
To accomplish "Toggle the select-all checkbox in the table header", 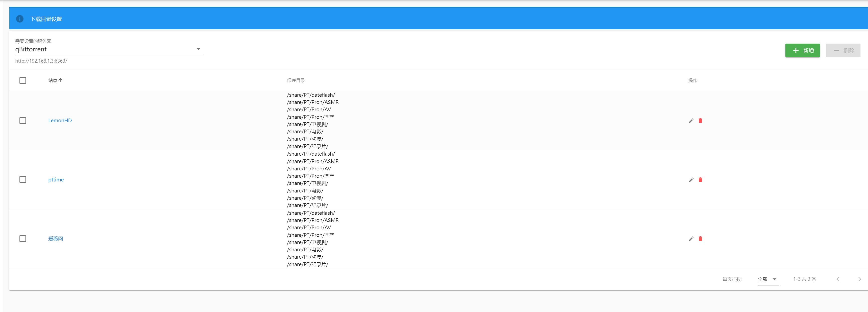I will [x=23, y=80].
